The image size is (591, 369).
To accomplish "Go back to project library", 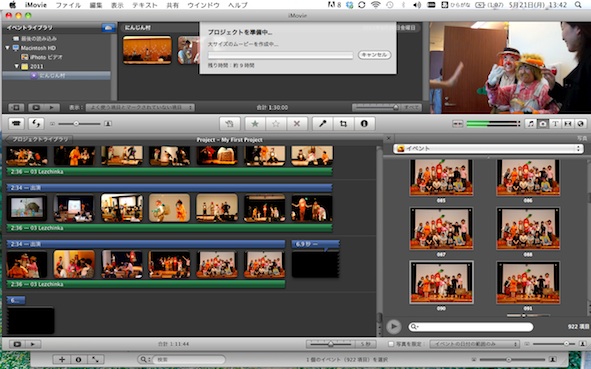I will coord(39,139).
